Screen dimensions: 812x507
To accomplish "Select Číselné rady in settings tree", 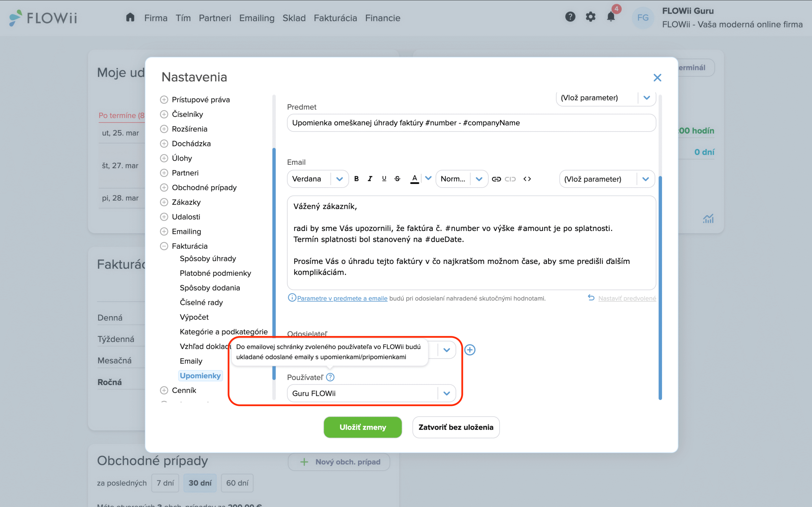I will pyautogui.click(x=201, y=302).
